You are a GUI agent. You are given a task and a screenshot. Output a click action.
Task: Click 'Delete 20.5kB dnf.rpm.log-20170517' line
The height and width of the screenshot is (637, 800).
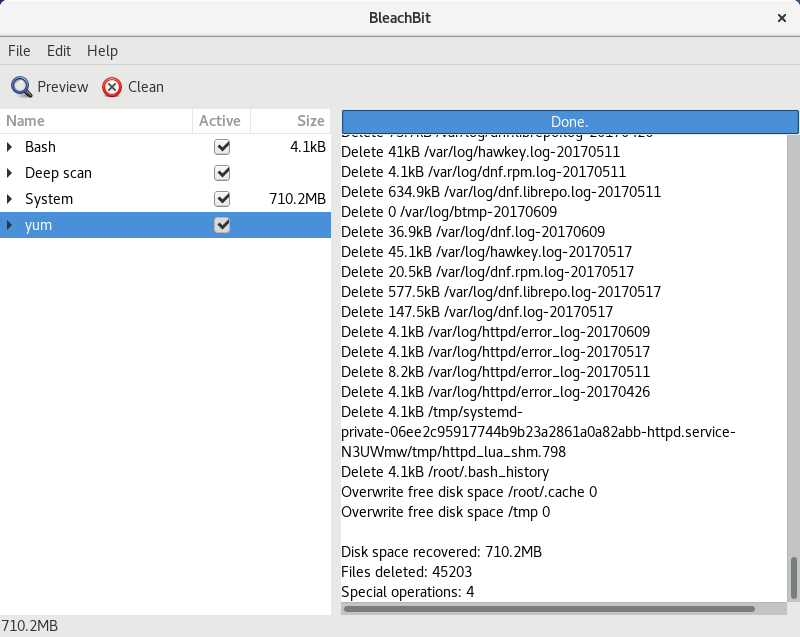487,272
